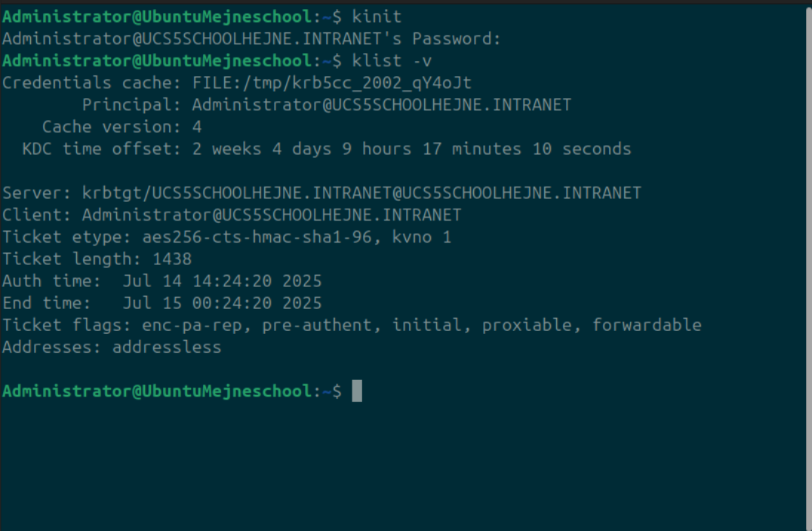
Task: Click the Password prompt line text
Action: [x=252, y=39]
